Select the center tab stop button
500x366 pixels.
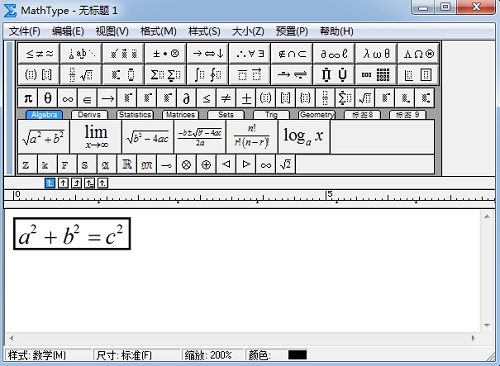pyautogui.click(x=63, y=183)
